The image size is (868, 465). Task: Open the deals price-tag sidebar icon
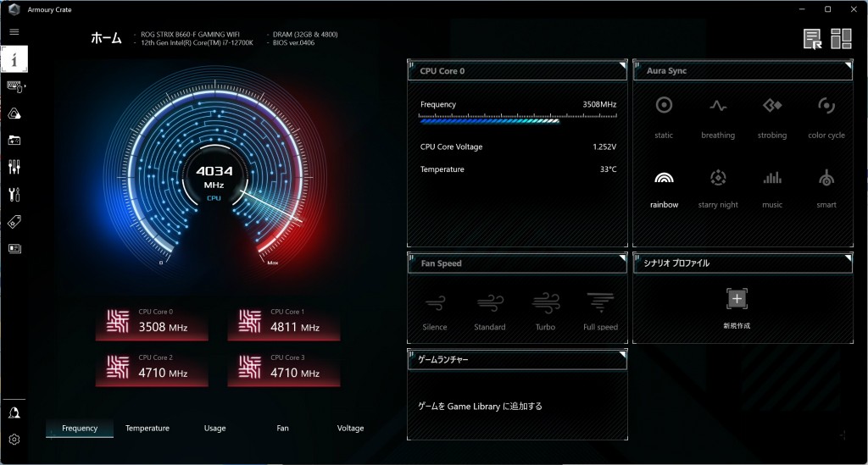14,222
